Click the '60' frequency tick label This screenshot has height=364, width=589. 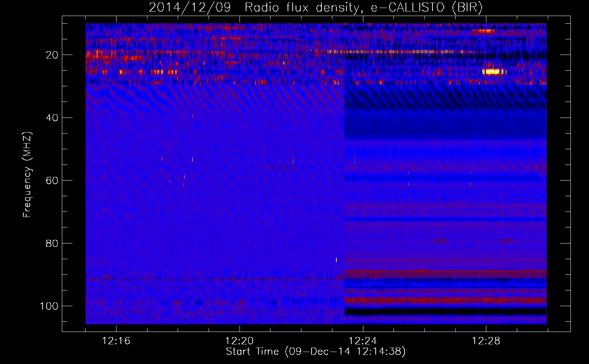click(x=52, y=181)
